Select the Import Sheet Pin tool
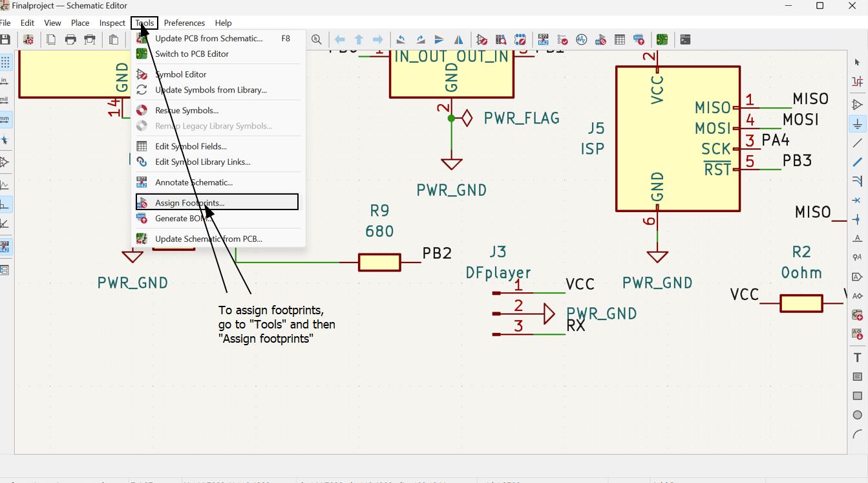The image size is (868, 483). tap(858, 334)
